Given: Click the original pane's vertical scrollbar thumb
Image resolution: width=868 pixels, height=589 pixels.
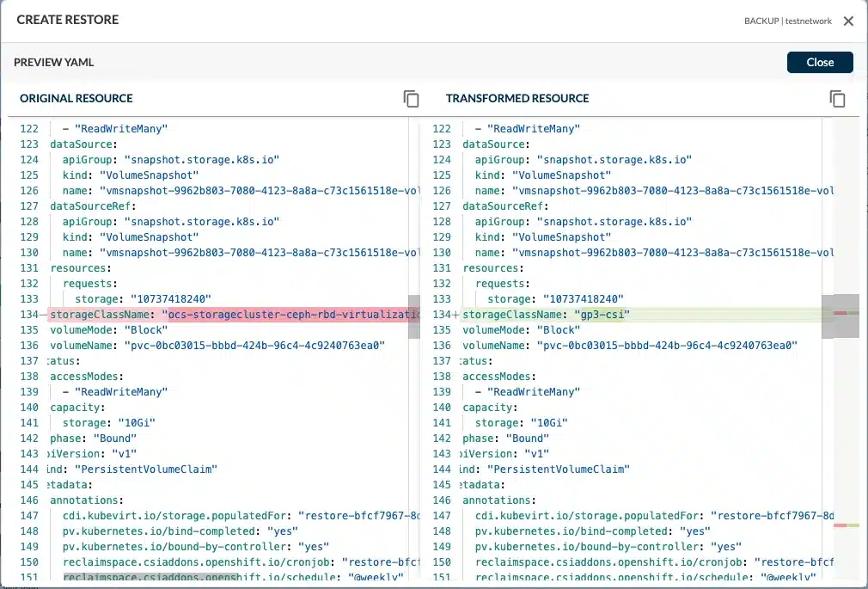Looking at the screenshot, I should click(413, 315).
